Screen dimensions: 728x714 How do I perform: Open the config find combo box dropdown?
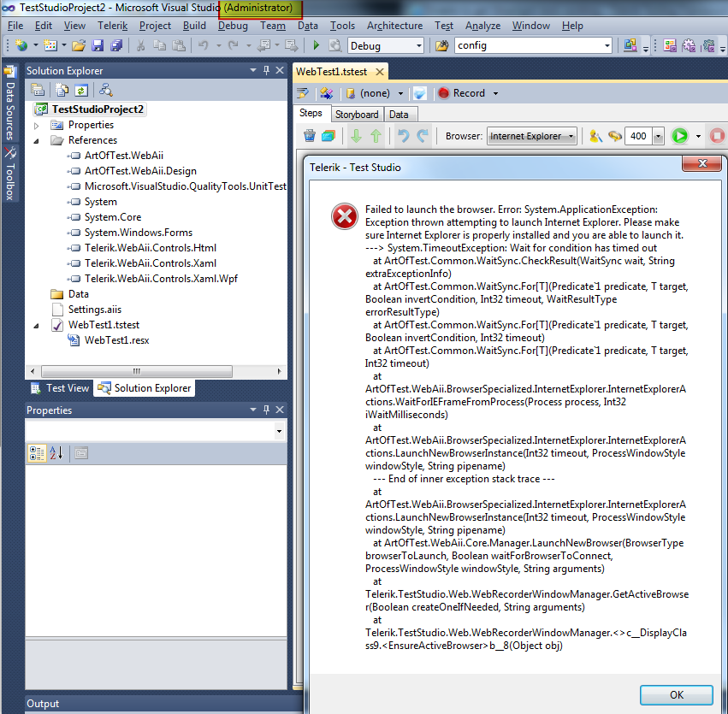point(607,45)
